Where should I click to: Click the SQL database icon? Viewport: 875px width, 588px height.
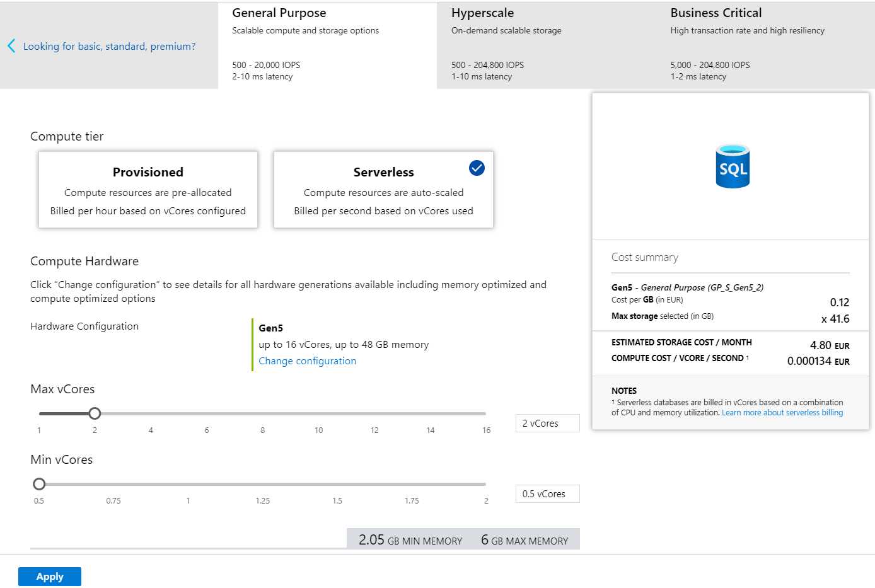point(732,166)
